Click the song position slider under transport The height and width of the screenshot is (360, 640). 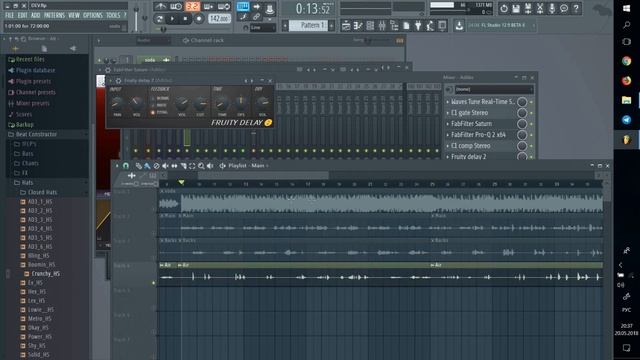coord(192,29)
